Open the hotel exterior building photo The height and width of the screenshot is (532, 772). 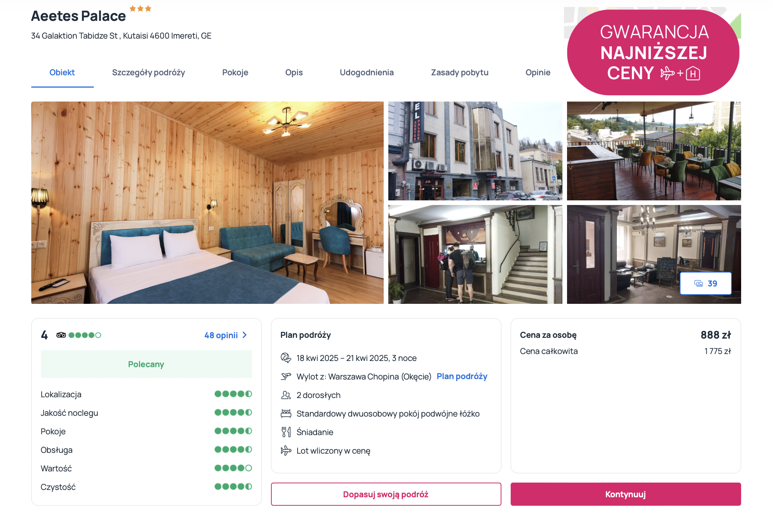point(475,151)
